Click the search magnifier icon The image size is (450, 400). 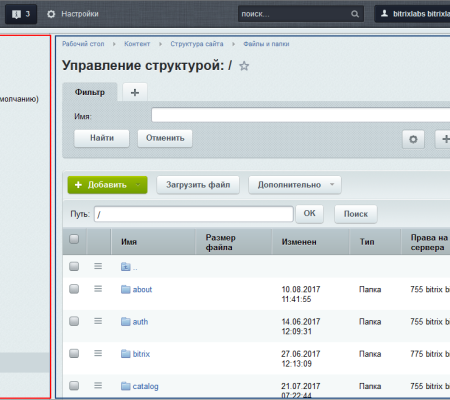[x=355, y=14]
